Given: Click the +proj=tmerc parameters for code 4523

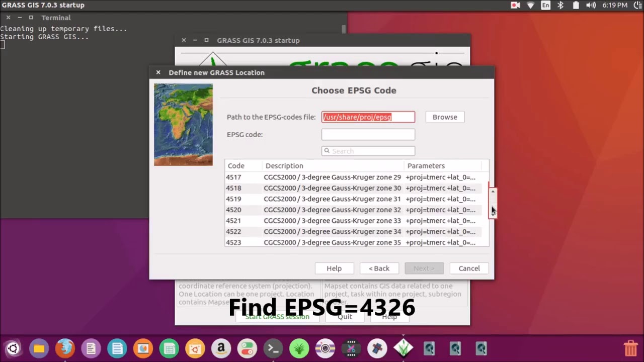Looking at the screenshot, I should [x=440, y=242].
